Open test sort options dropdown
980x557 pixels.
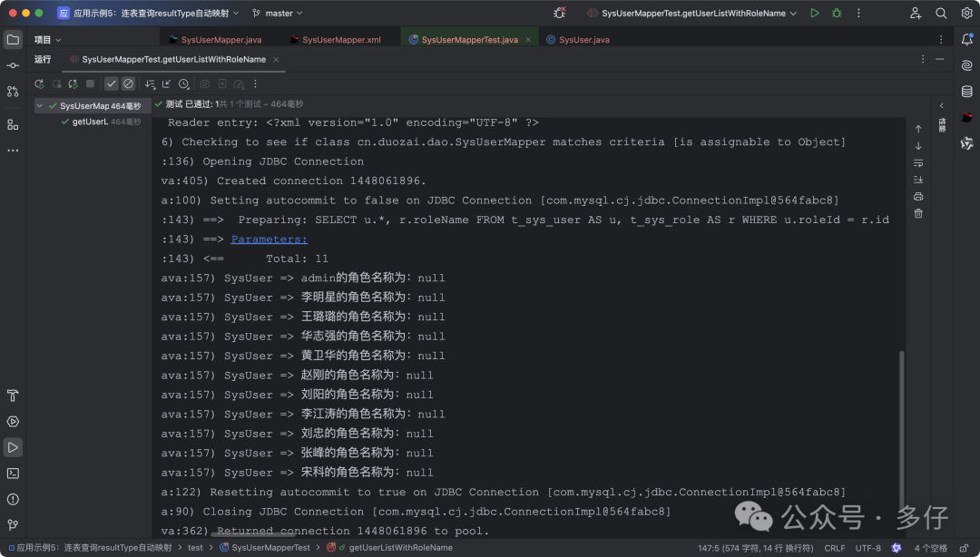(150, 83)
